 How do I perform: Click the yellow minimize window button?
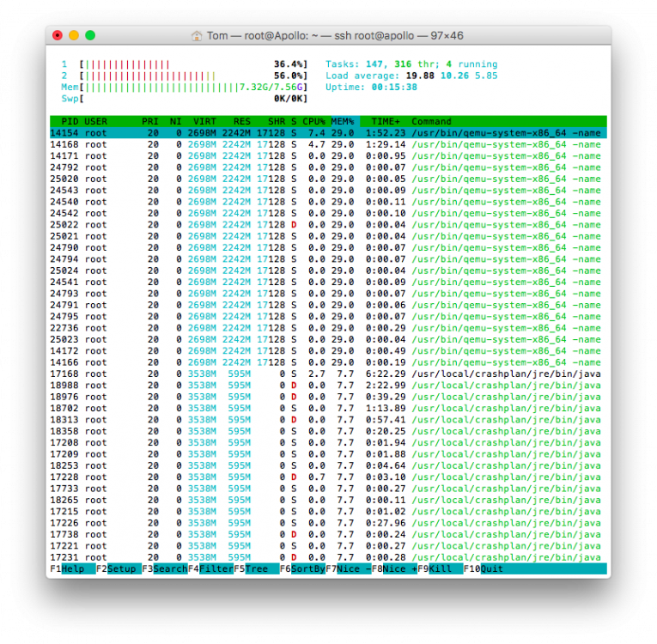74,35
